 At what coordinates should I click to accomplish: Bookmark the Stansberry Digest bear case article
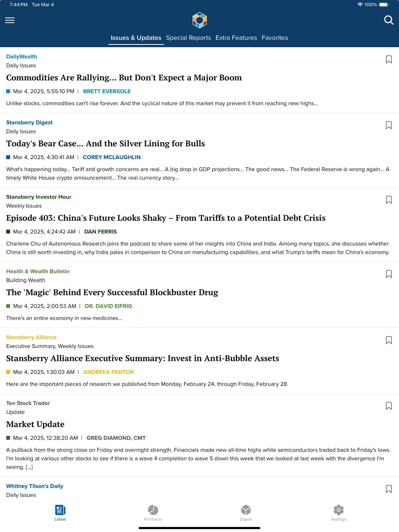point(389,125)
